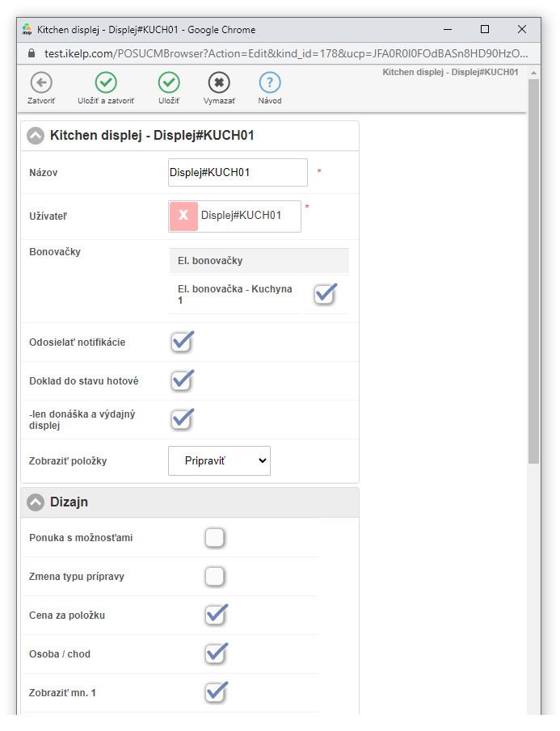Disable Odosielať notifikácie checkbox

click(x=183, y=342)
